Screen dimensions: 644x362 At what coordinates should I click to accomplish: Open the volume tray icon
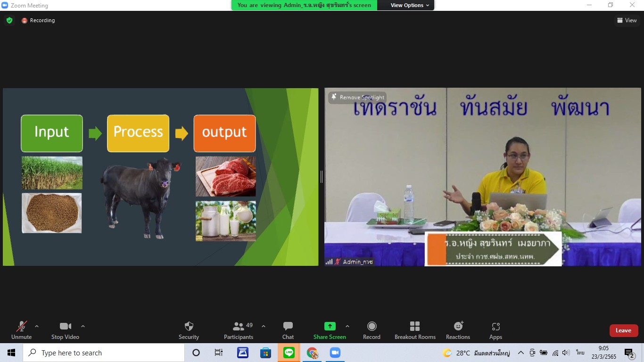pos(566,353)
